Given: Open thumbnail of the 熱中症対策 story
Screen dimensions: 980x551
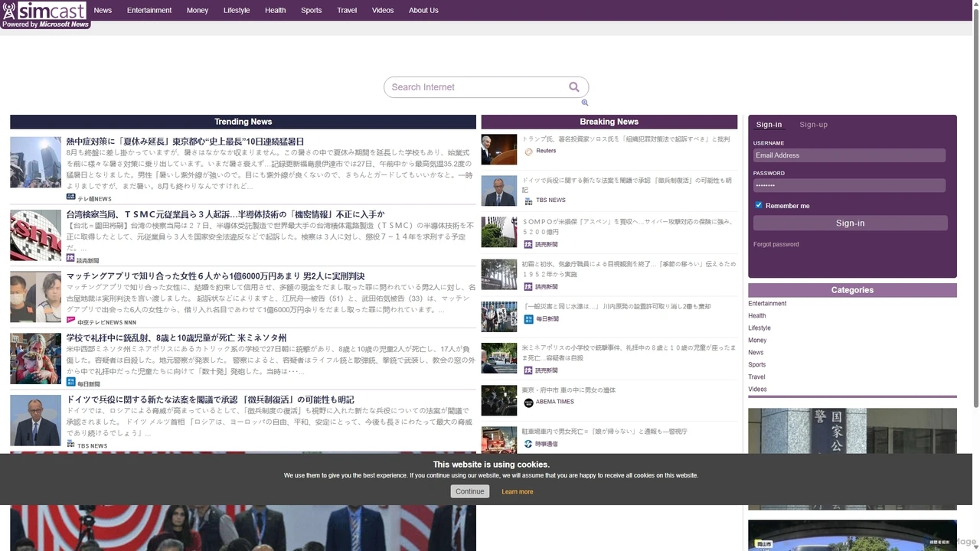Looking at the screenshot, I should 35,162.
